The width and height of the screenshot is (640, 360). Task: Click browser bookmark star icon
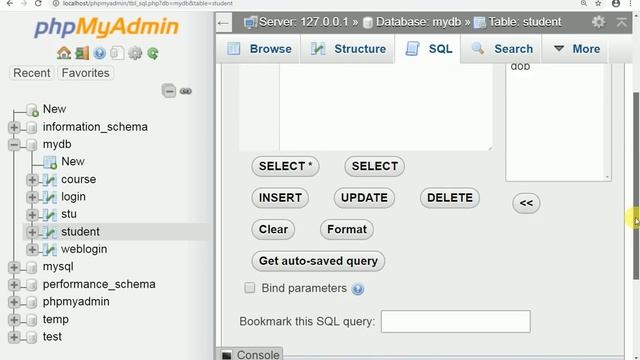(598, 3)
